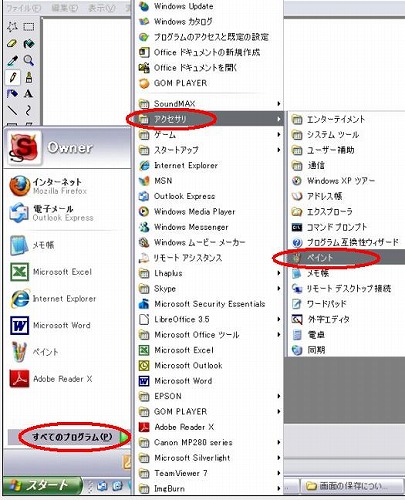The image size is (405, 500).
Task: Activate the Magnifier tool in Paint
Action: tap(29, 60)
